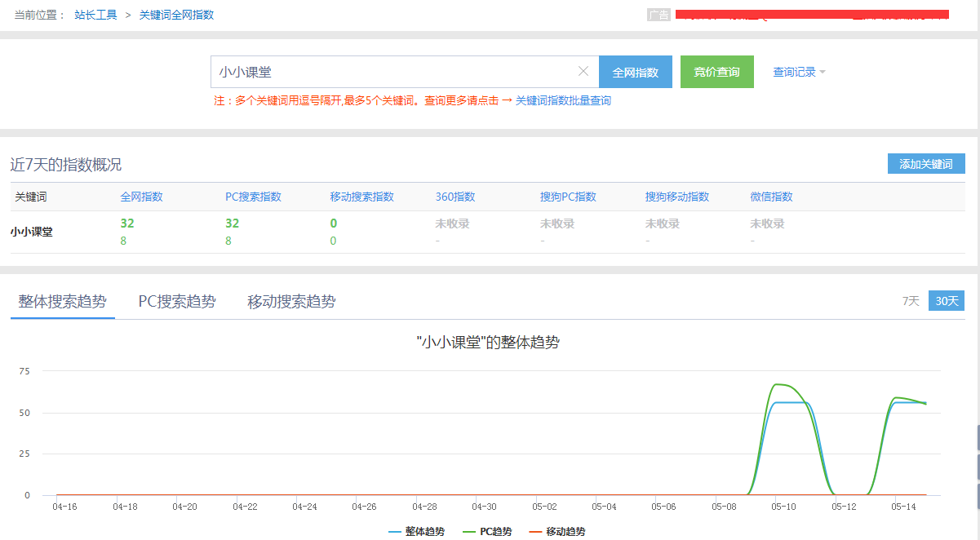Toggle PC趋势 legend series
The width and height of the screenshot is (980, 540).
(x=487, y=531)
